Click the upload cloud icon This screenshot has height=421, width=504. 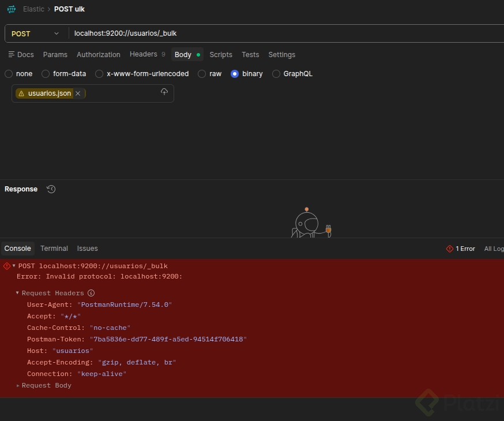pyautogui.click(x=164, y=92)
